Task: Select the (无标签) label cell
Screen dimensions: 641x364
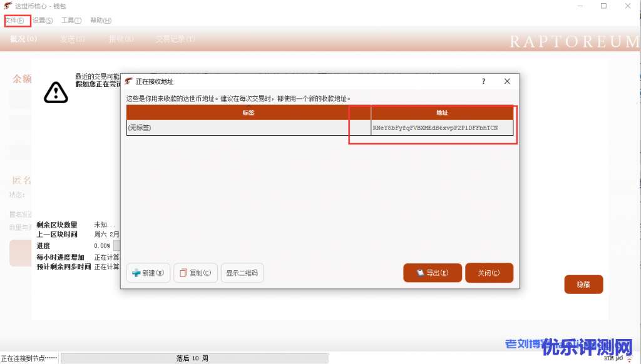Action: pyautogui.click(x=249, y=128)
